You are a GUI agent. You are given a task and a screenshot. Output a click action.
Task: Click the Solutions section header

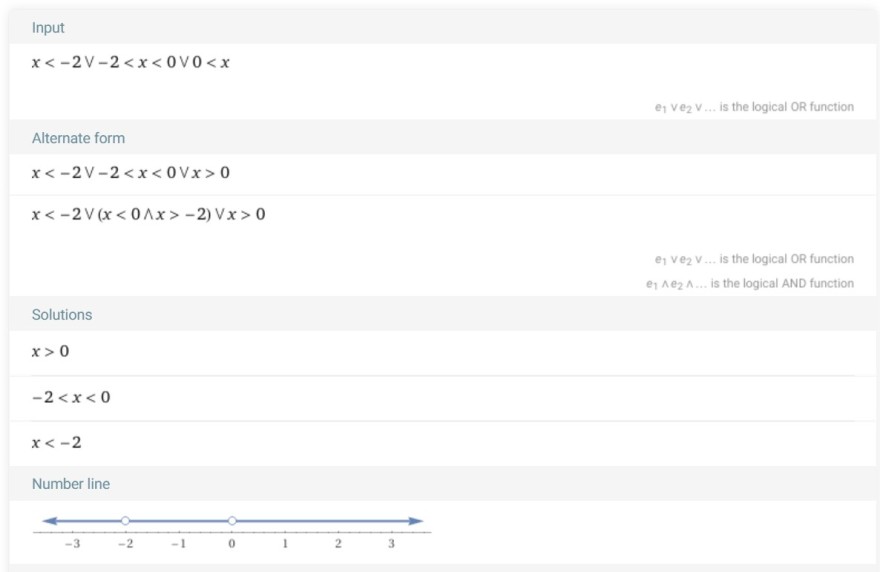(x=62, y=314)
